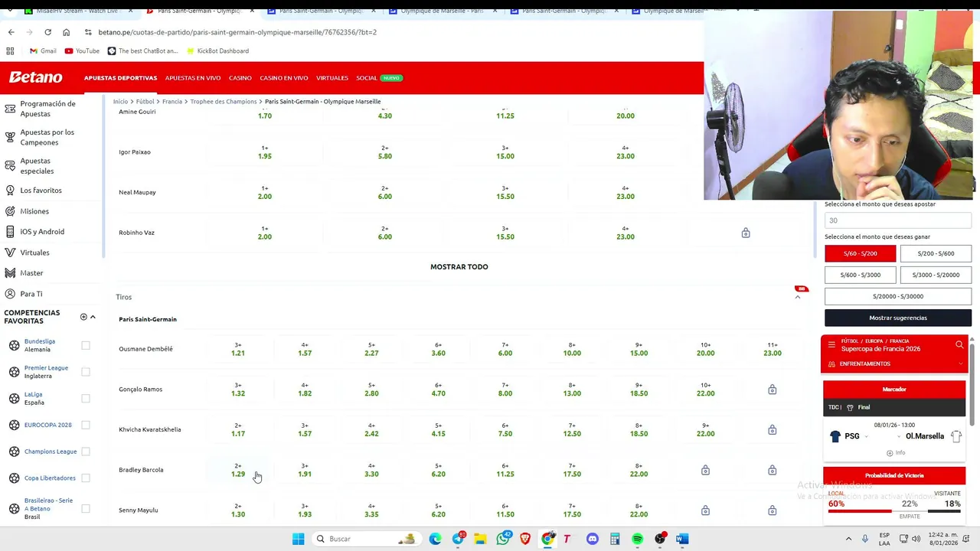980x551 pixels.
Task: Open the Betano logo home link
Action: tap(35, 77)
